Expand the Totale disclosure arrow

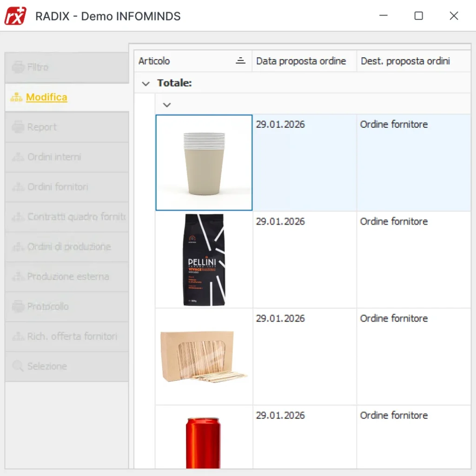(x=145, y=83)
